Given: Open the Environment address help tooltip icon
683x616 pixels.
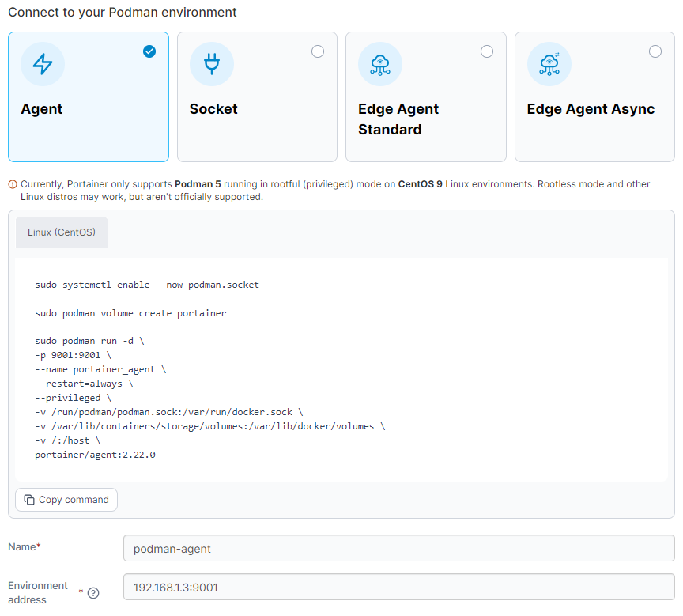Looking at the screenshot, I should click(93, 593).
